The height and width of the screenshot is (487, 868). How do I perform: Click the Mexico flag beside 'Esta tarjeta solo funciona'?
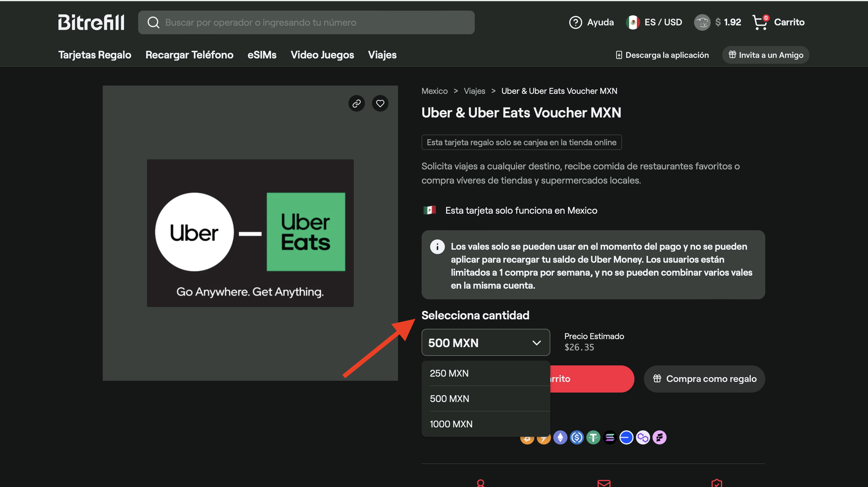(x=429, y=210)
